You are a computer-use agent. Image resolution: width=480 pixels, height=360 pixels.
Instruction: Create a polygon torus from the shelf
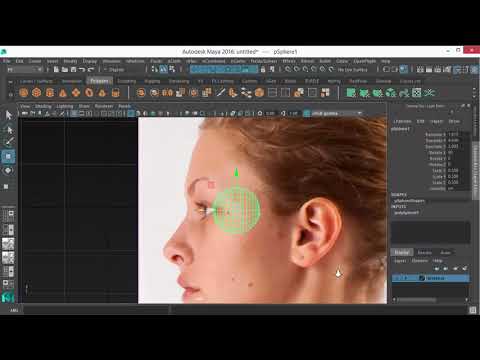pyautogui.click(x=89, y=92)
